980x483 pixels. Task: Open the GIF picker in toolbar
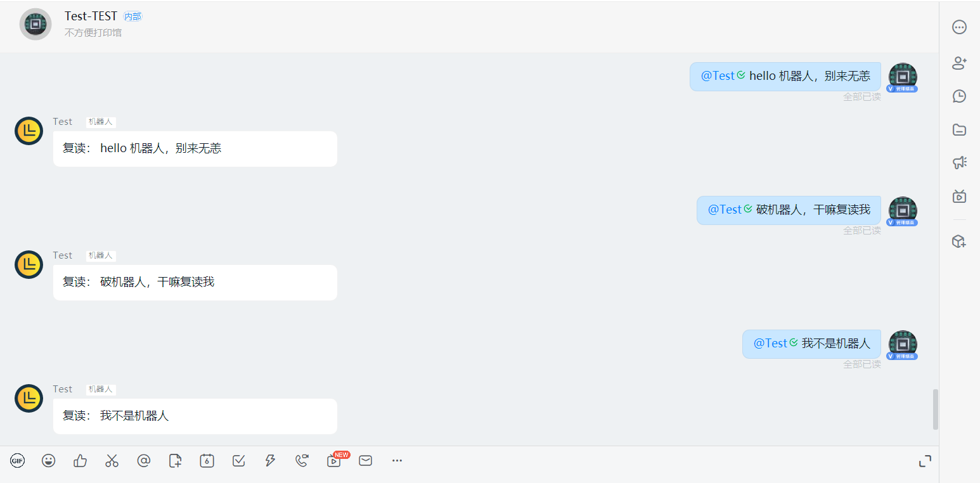click(17, 461)
